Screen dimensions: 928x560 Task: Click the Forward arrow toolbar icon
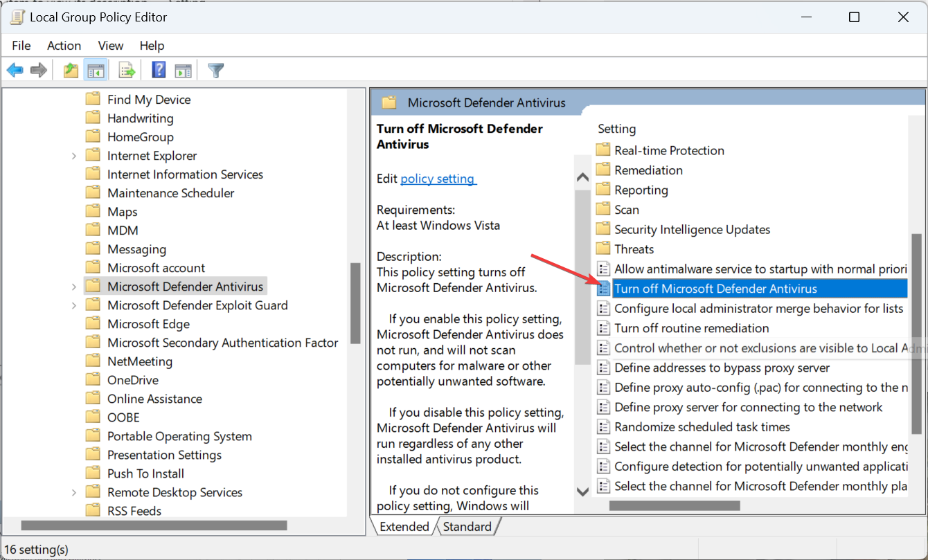point(39,70)
